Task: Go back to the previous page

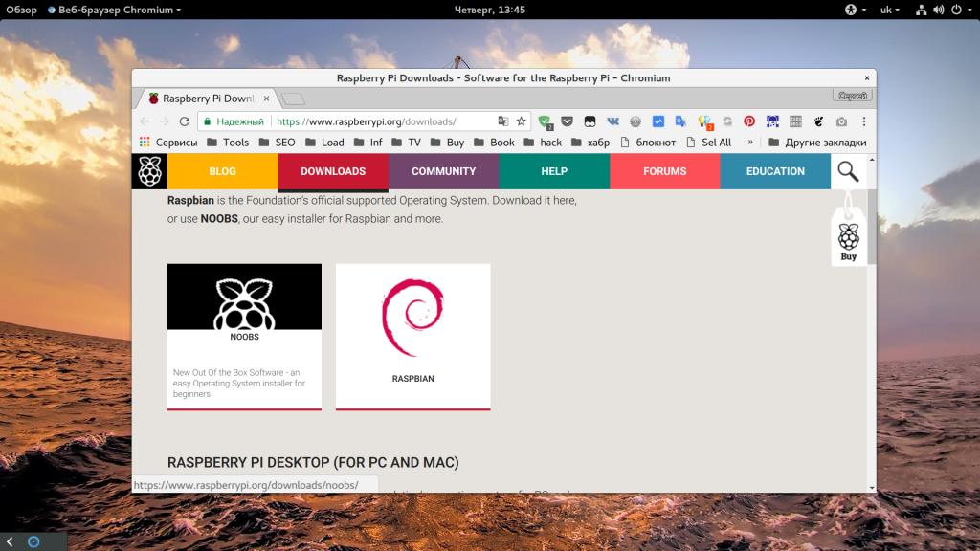Action: tap(145, 121)
